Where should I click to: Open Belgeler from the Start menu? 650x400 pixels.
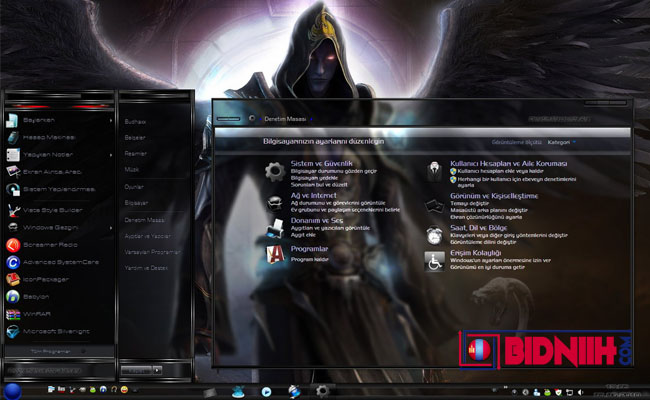point(135,138)
